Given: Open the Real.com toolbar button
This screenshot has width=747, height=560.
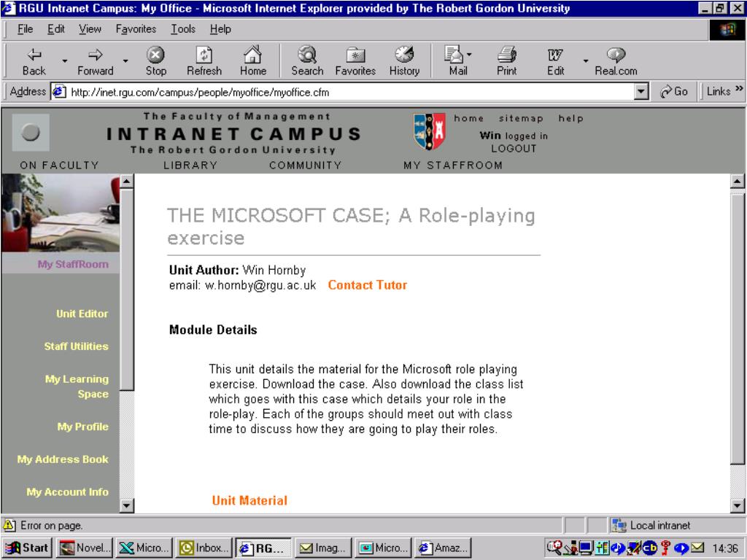Looking at the screenshot, I should (x=616, y=61).
